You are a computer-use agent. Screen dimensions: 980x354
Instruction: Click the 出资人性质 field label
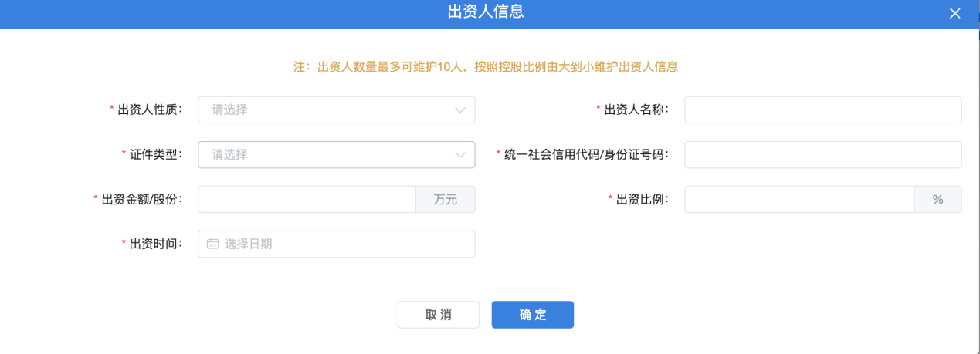point(150,110)
